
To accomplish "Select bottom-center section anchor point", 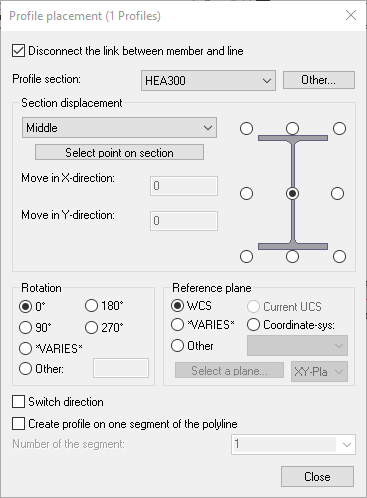I will tap(292, 256).
